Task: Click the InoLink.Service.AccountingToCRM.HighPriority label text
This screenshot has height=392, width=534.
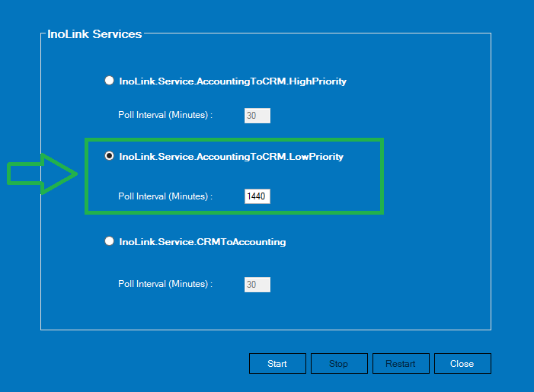Action: pos(232,81)
